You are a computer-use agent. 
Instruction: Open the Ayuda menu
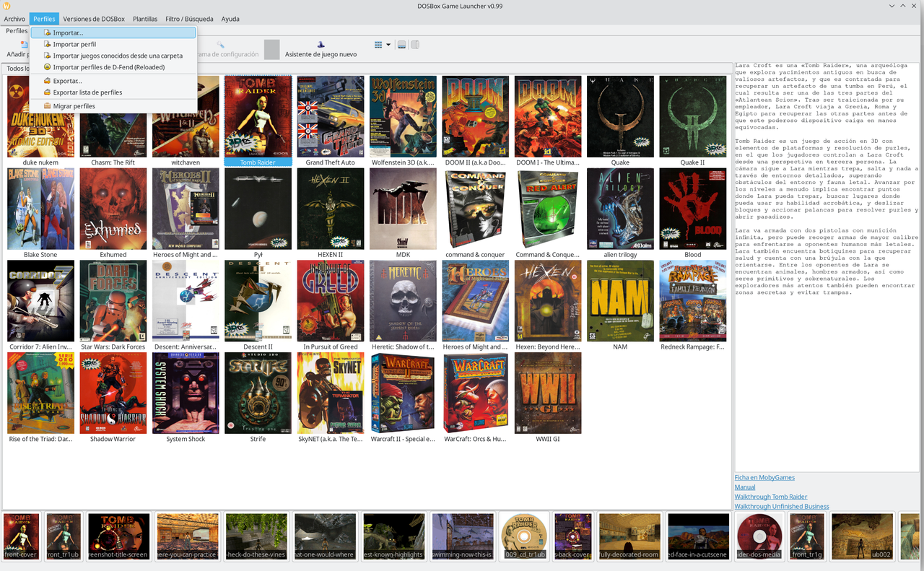[230, 19]
